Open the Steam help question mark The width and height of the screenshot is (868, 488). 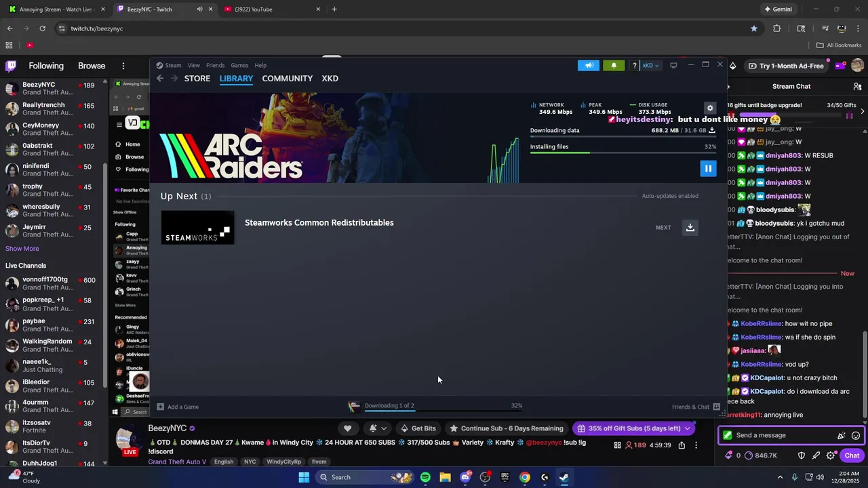(635, 65)
